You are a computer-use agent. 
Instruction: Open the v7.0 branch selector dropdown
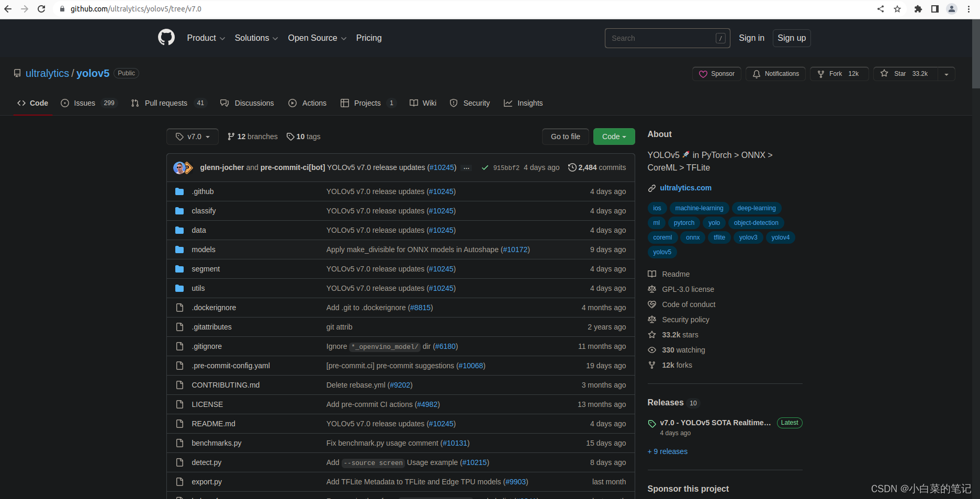pos(193,137)
